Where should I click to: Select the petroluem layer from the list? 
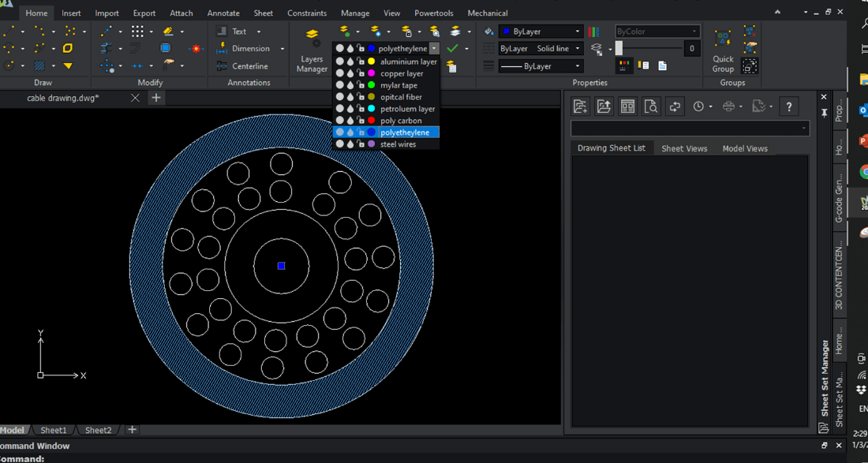(x=407, y=109)
